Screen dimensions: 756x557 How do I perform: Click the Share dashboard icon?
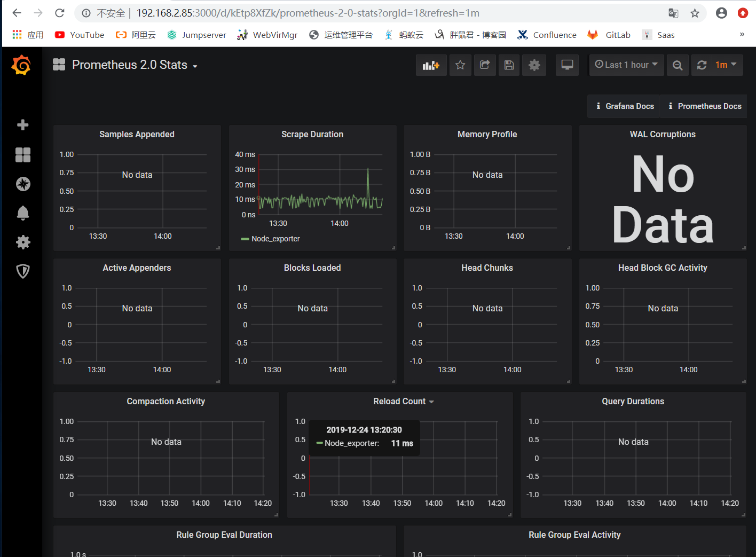click(485, 65)
